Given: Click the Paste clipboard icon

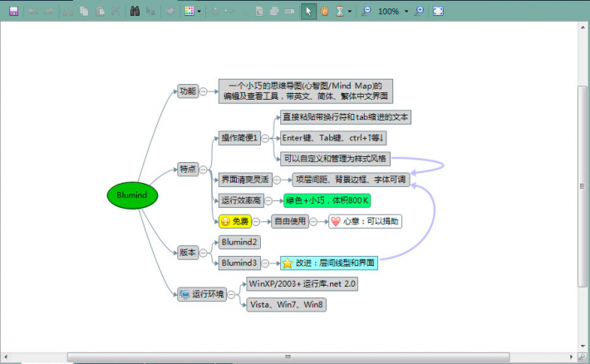Looking at the screenshot, I should pos(100,12).
